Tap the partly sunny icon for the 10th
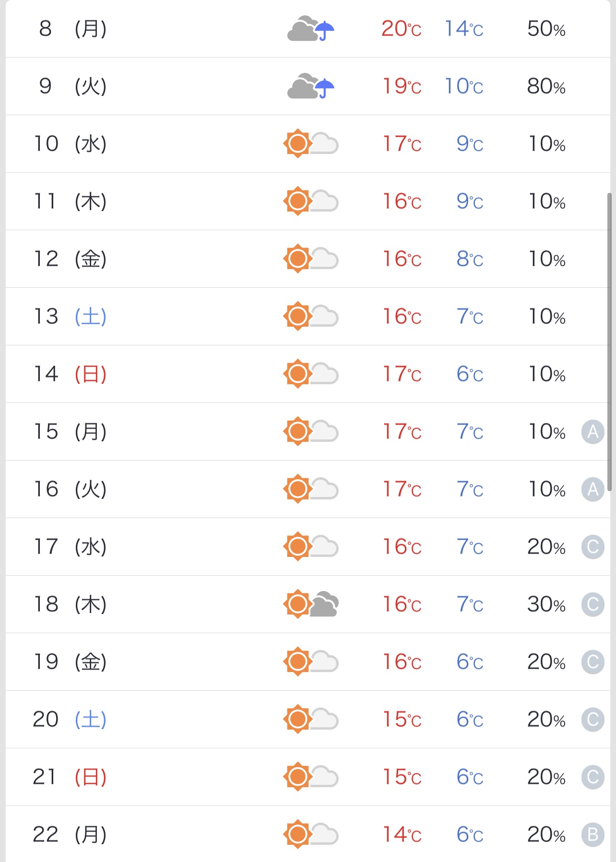 pos(310,143)
